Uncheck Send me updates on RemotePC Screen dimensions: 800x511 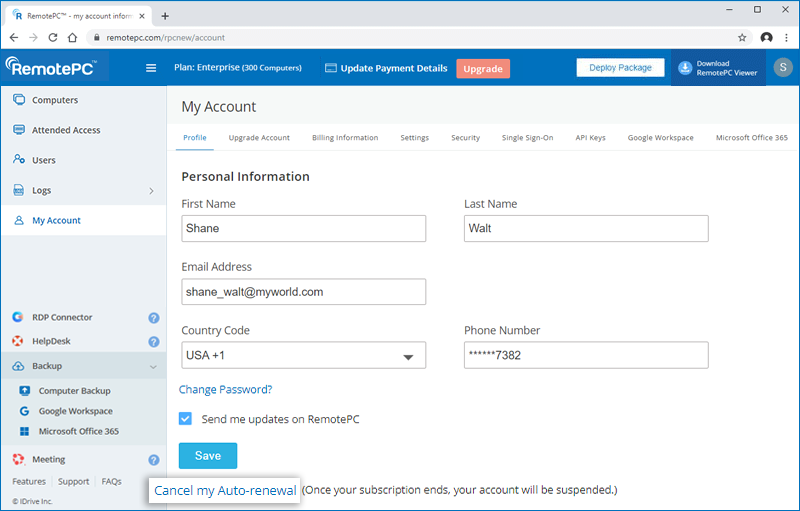coord(186,419)
